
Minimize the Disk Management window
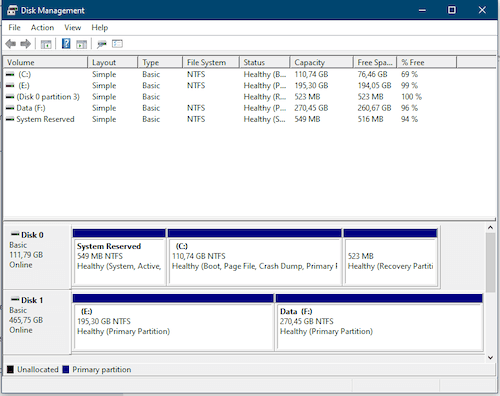pos(422,10)
